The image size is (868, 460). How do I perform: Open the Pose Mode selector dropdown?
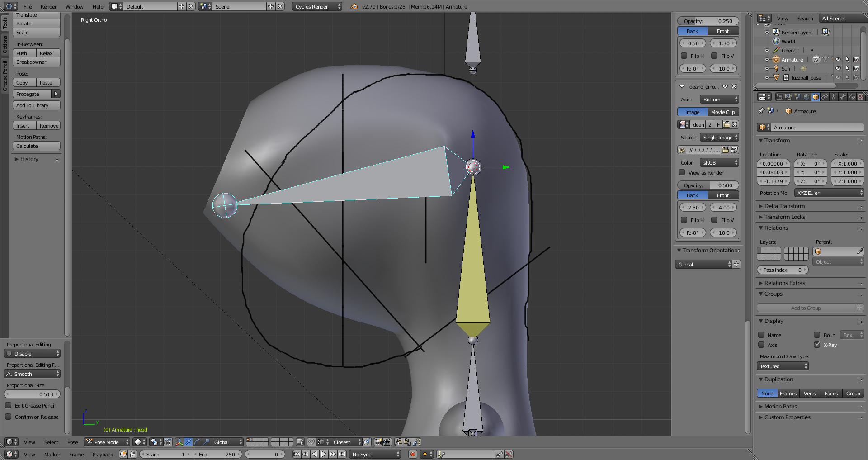point(107,442)
